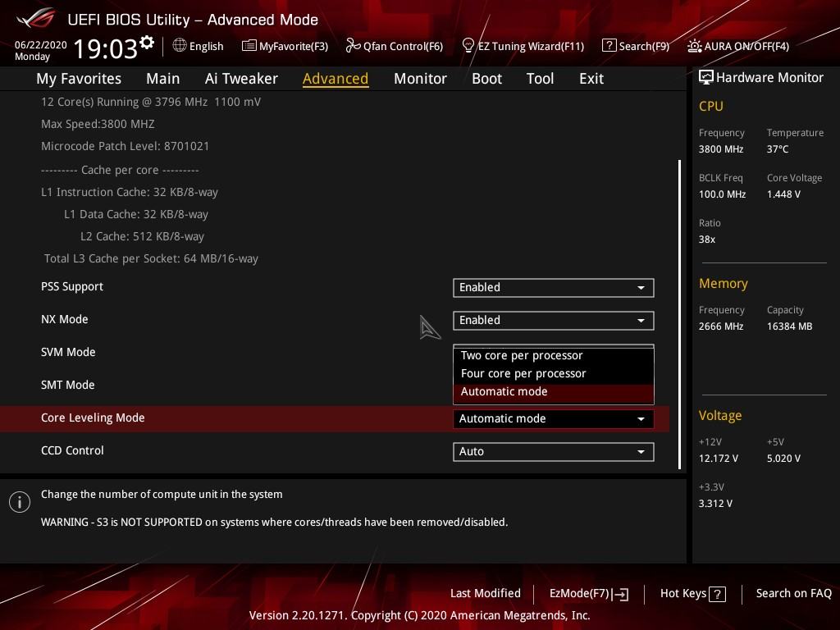
Task: Click Memory Capacity value 16384 MB
Action: pyautogui.click(x=789, y=326)
